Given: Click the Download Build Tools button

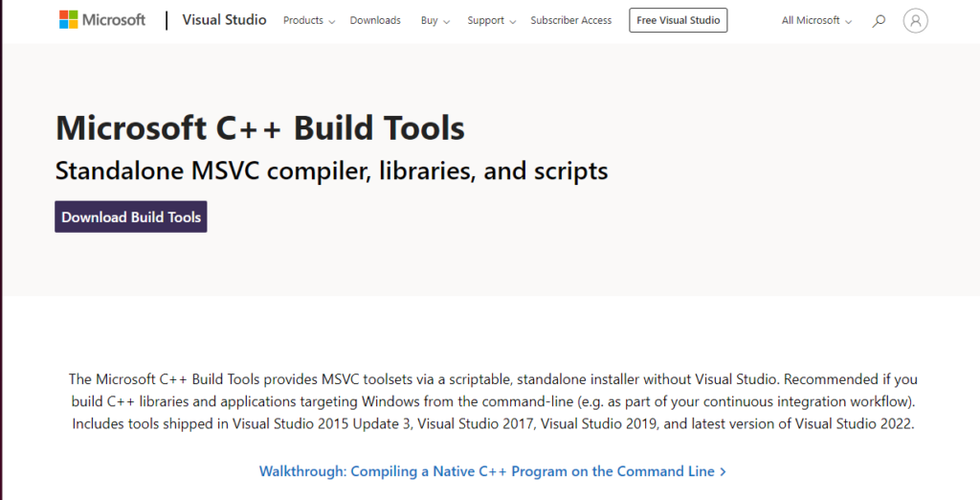Looking at the screenshot, I should click(x=130, y=216).
